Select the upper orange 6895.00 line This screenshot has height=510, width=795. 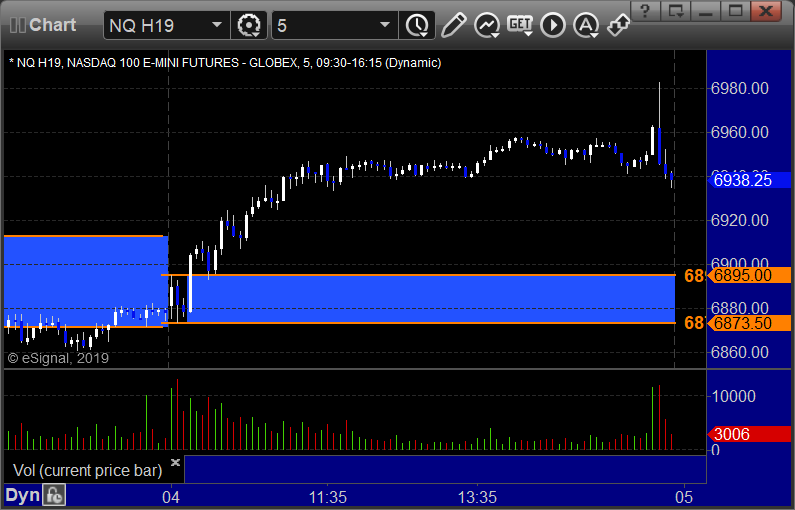418,275
